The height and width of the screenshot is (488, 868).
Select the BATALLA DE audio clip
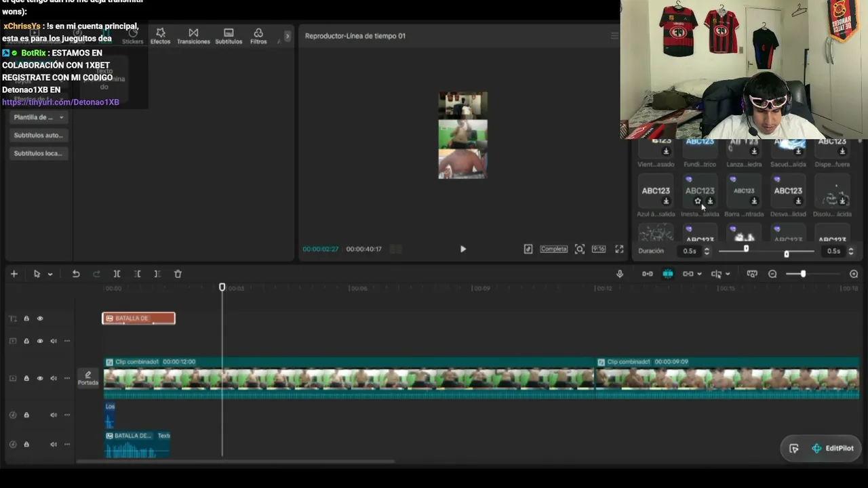[138, 445]
